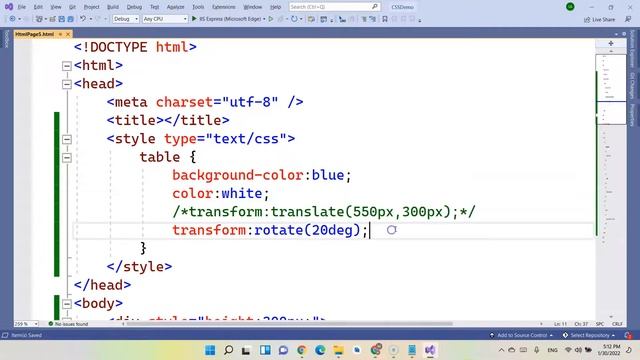Click the background-color:blue code line

tap(261, 176)
